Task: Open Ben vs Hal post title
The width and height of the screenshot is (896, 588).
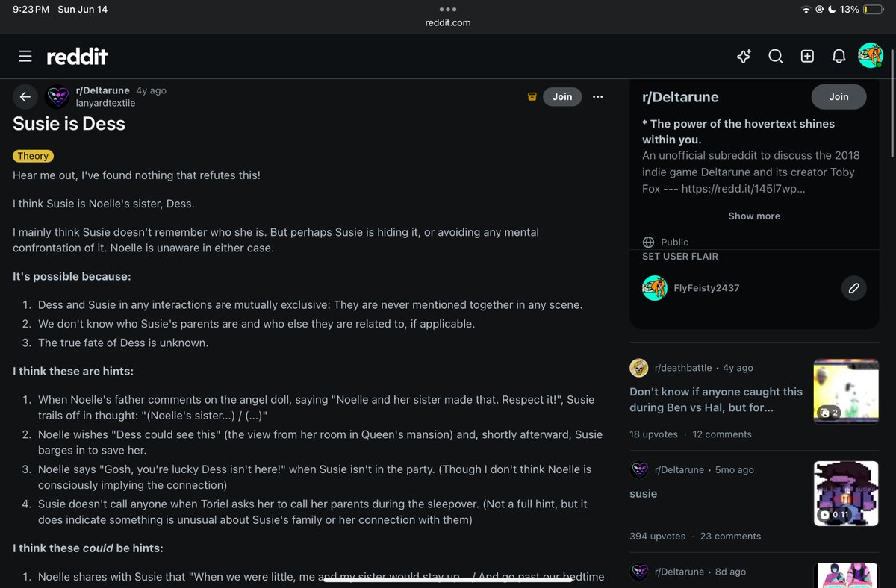Action: (x=716, y=400)
